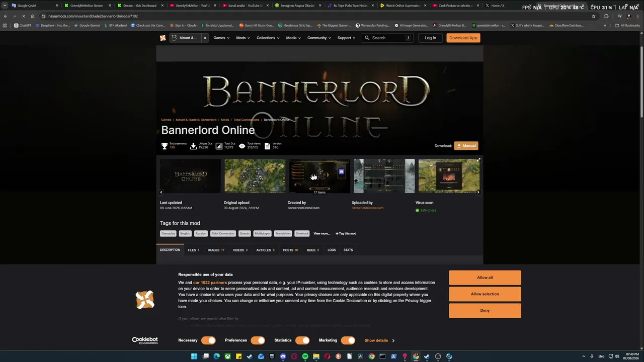This screenshot has height=362, width=644.
Task: Click the Total Conversions breadcrumb link
Action: pyautogui.click(x=247, y=120)
